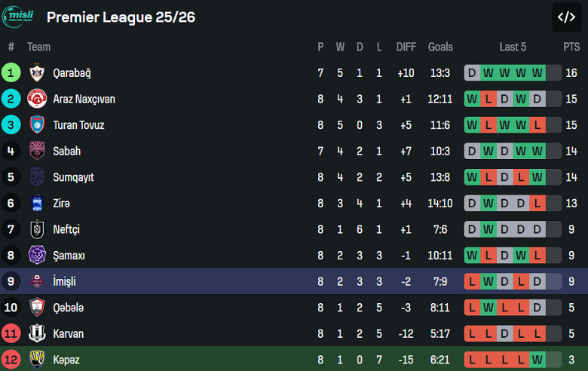Click the DIFF column header

click(406, 47)
